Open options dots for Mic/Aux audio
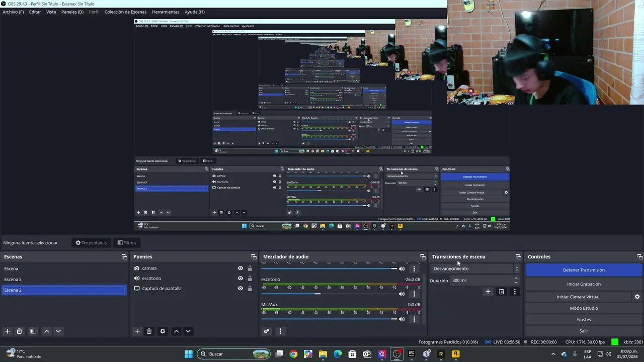The height and width of the screenshot is (362, 644). click(x=414, y=319)
